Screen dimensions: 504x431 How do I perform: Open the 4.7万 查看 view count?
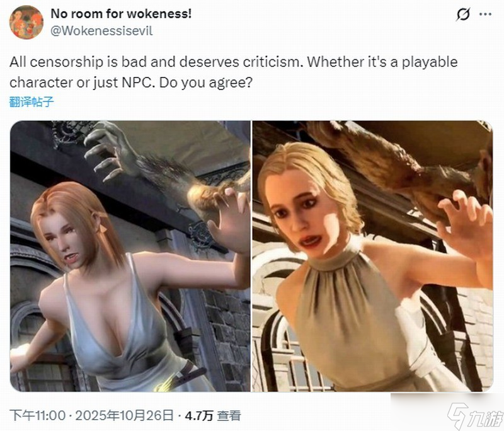coord(213,416)
